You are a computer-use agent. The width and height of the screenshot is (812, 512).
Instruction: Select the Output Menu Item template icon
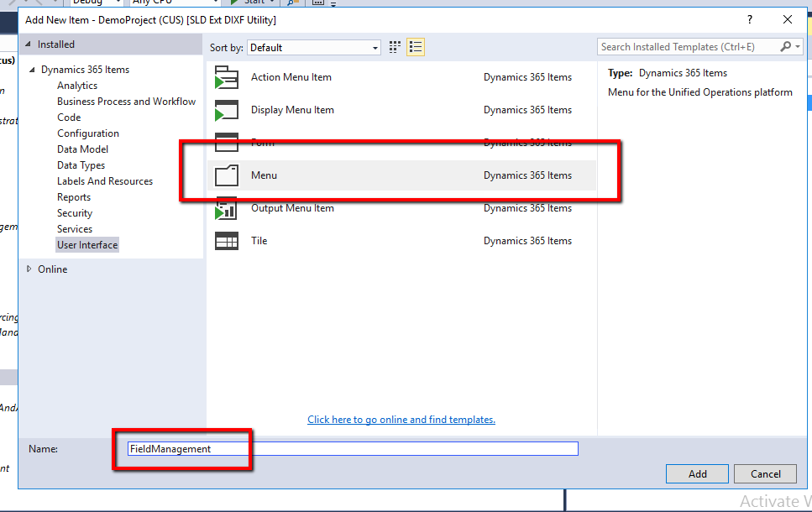(x=227, y=209)
